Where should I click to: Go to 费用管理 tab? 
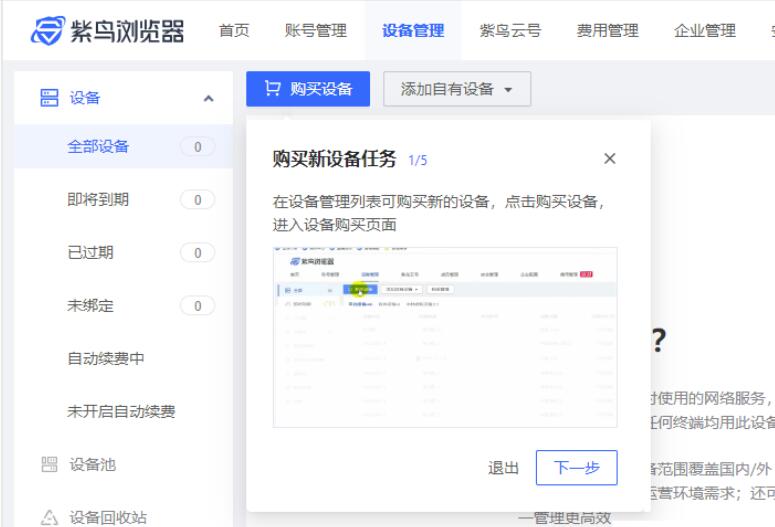[x=607, y=31]
